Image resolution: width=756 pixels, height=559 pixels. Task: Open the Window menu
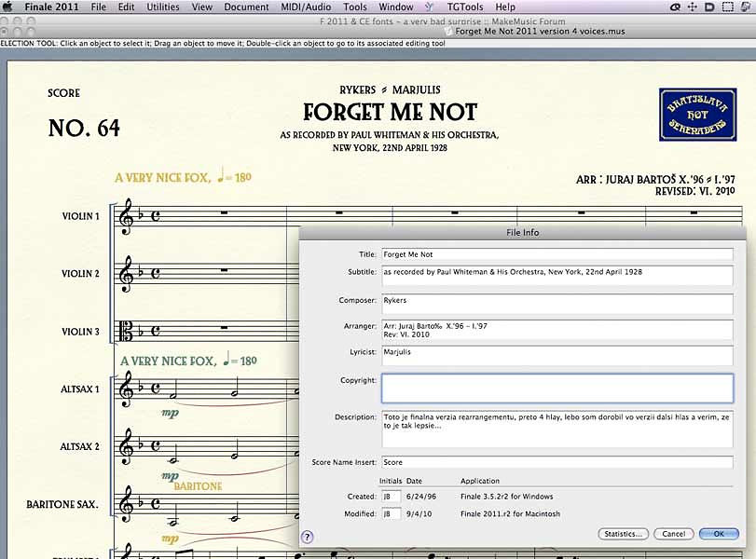point(396,7)
